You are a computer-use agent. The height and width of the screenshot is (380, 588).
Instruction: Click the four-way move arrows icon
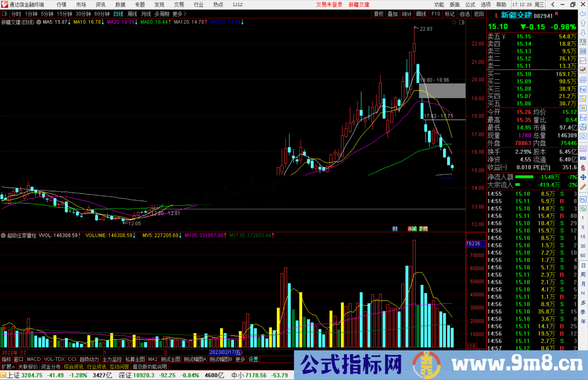pyautogui.click(x=583, y=177)
